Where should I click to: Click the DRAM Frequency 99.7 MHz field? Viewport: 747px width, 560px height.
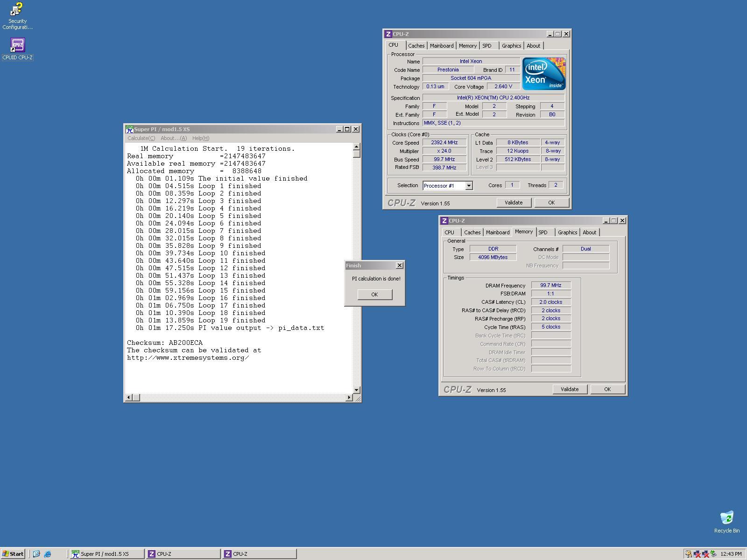point(551,285)
